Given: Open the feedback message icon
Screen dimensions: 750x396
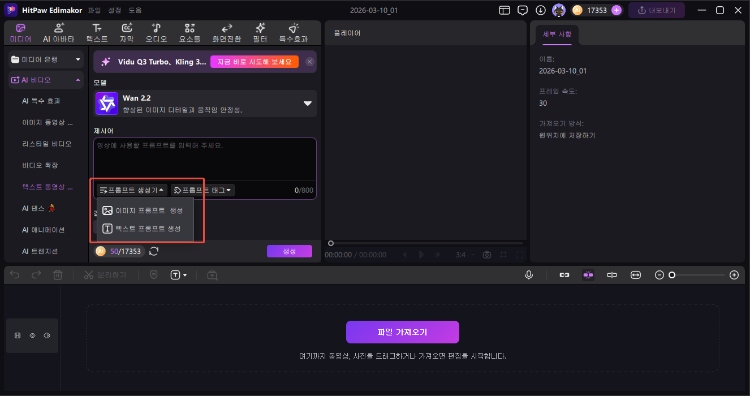Looking at the screenshot, I should point(523,10).
